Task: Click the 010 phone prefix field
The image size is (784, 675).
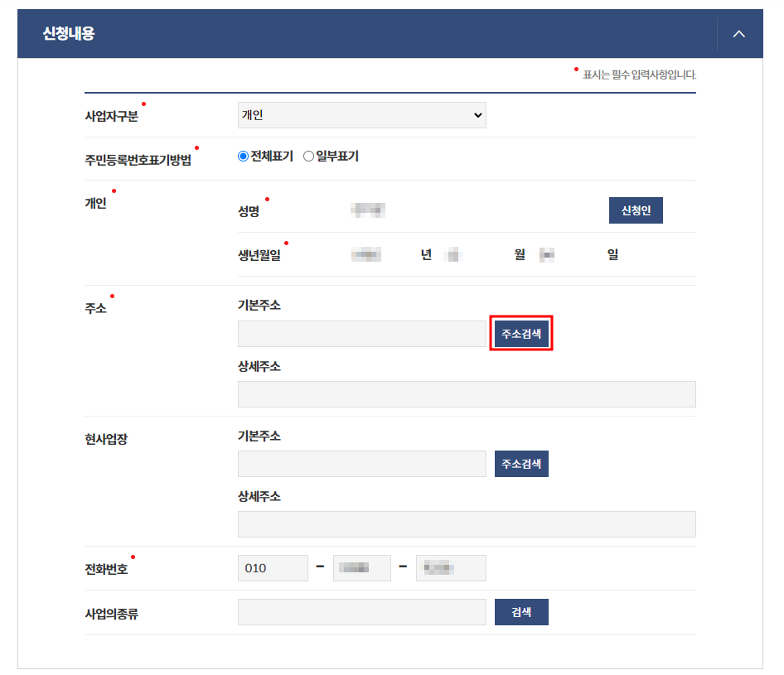Action: coord(273,567)
